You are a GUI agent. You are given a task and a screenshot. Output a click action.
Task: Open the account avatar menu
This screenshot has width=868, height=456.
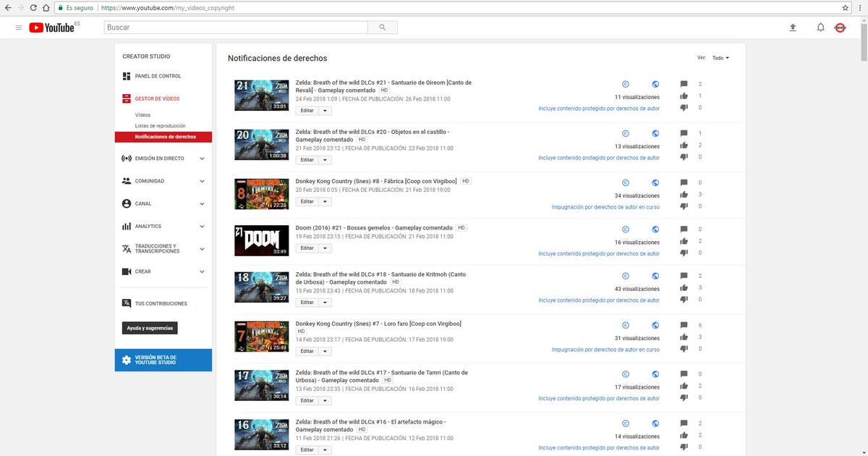[x=840, y=28]
